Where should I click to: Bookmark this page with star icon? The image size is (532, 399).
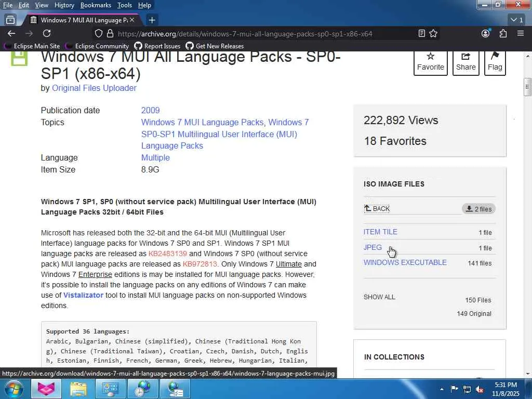click(x=433, y=33)
